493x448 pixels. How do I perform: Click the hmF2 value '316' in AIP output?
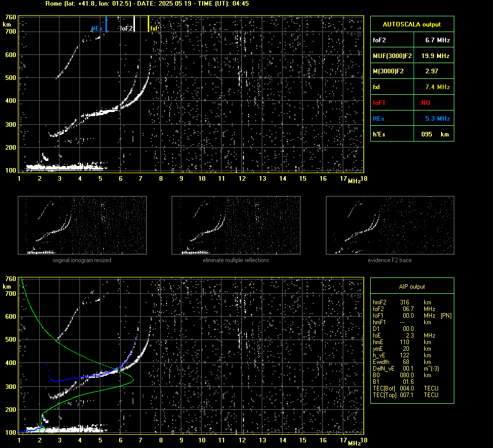click(405, 302)
